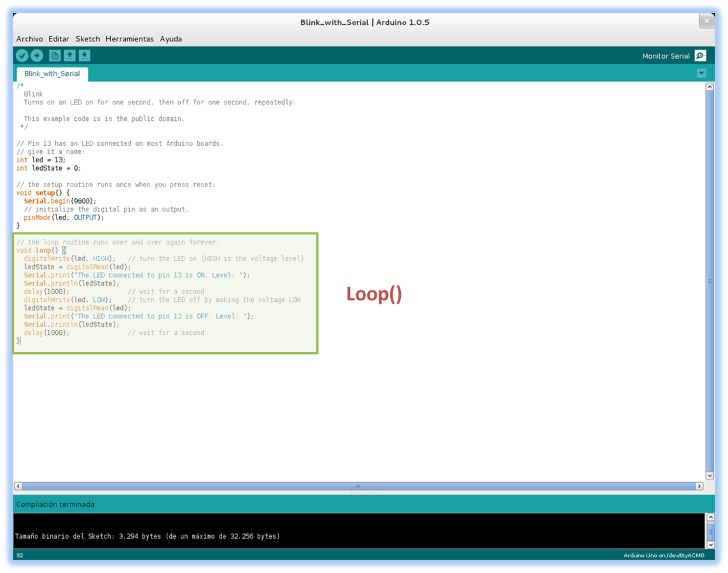This screenshot has width=728, height=573.
Task: Click the 'Serial.begin(9600);' line
Action: coord(60,201)
